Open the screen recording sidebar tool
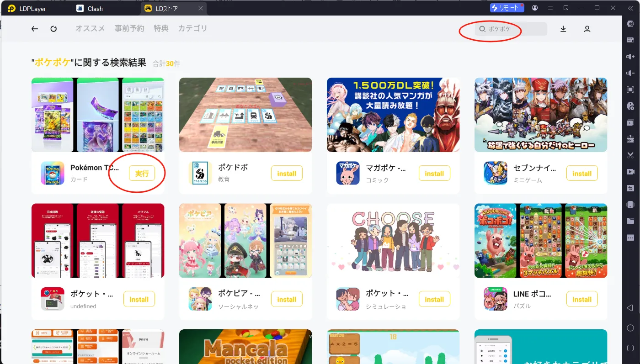640x364 pixels. pos(630,171)
